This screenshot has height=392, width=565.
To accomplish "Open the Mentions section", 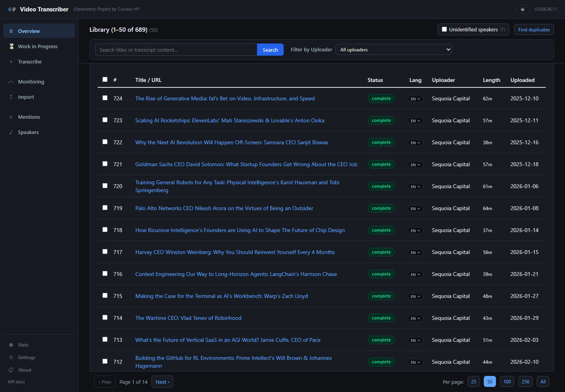I will click(x=39, y=117).
